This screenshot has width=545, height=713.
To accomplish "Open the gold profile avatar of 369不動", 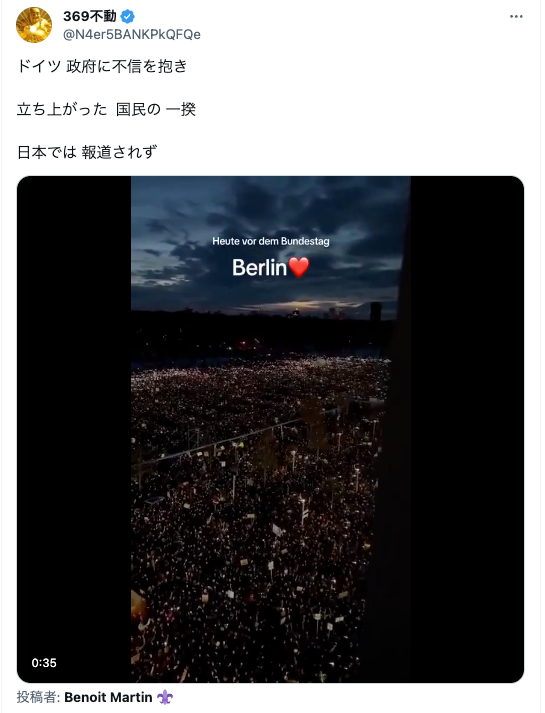I will pyautogui.click(x=34, y=25).
